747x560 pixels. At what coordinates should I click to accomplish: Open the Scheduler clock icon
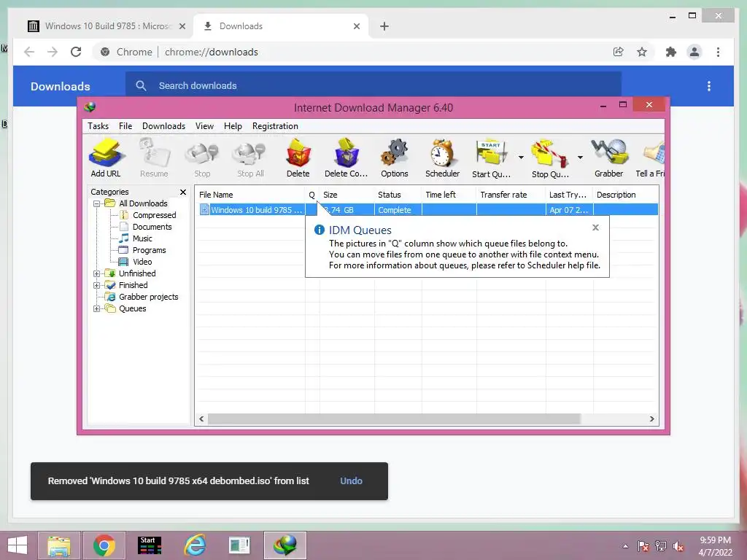tap(443, 158)
